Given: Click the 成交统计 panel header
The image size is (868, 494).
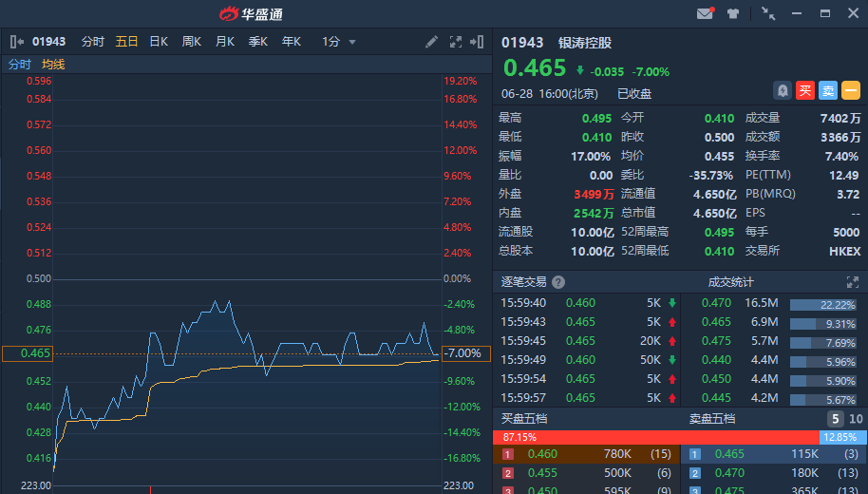Looking at the screenshot, I should pyautogui.click(x=730, y=282).
